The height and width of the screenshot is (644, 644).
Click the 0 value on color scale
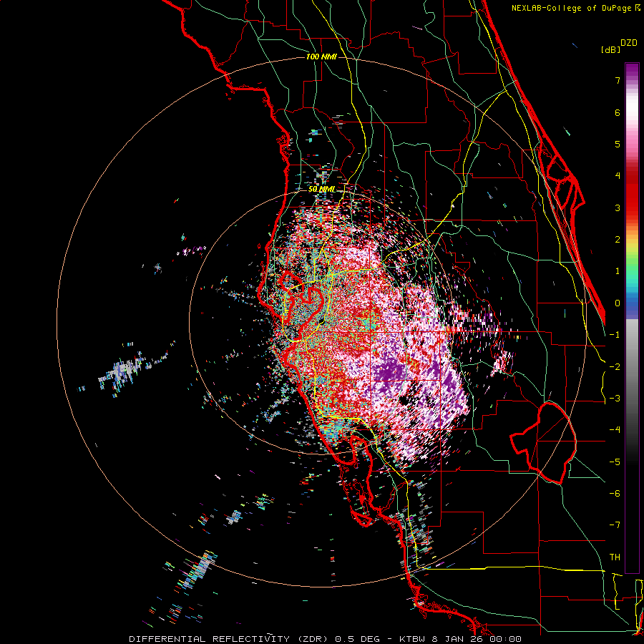click(618, 303)
